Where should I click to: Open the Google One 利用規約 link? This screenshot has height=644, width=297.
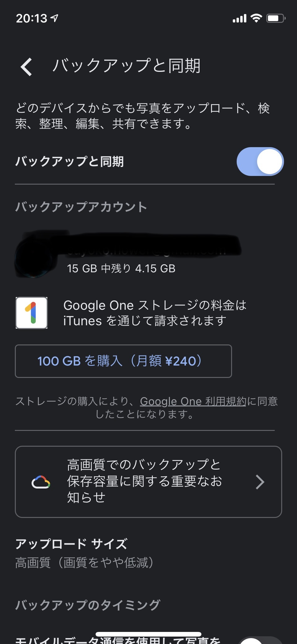(x=193, y=401)
